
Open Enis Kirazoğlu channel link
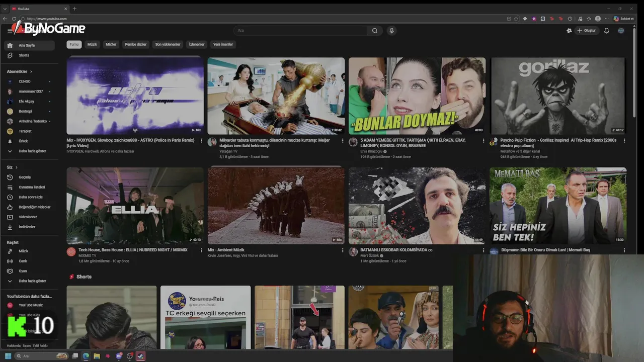[372, 151]
